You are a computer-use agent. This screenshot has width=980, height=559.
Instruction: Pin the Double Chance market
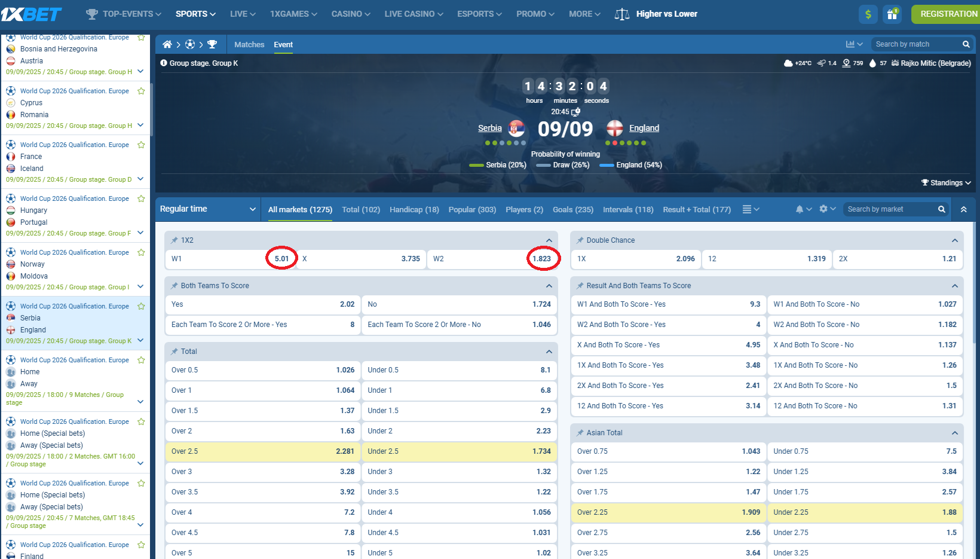tap(580, 240)
